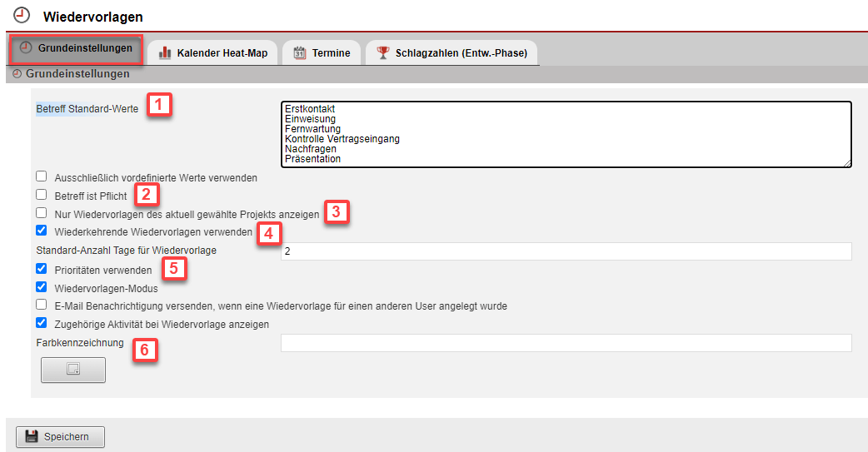Switch to the Kalender Heat-Map tab

pos(213,53)
